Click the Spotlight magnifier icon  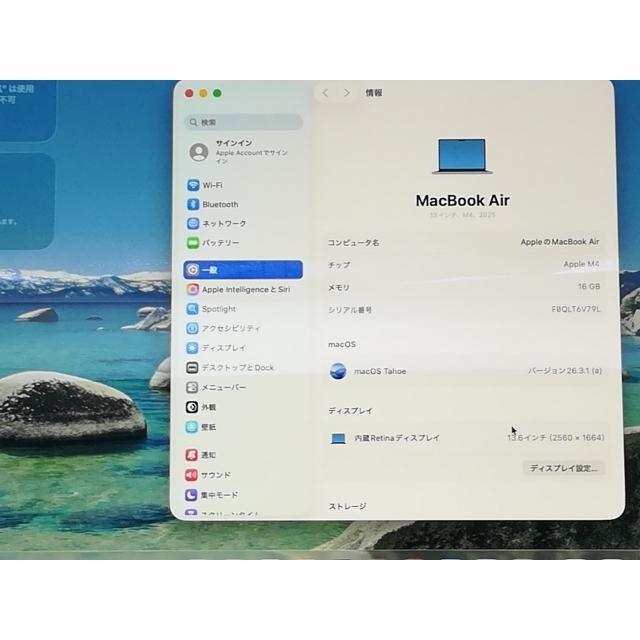point(192,309)
